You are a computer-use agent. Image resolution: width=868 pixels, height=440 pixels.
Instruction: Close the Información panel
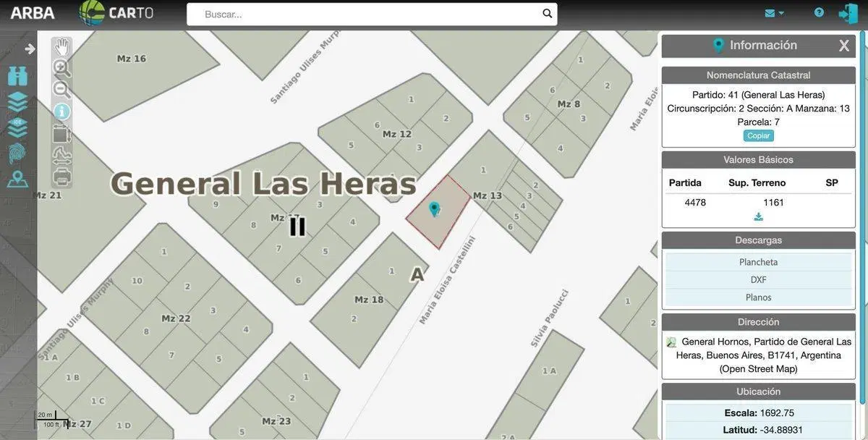tap(843, 46)
